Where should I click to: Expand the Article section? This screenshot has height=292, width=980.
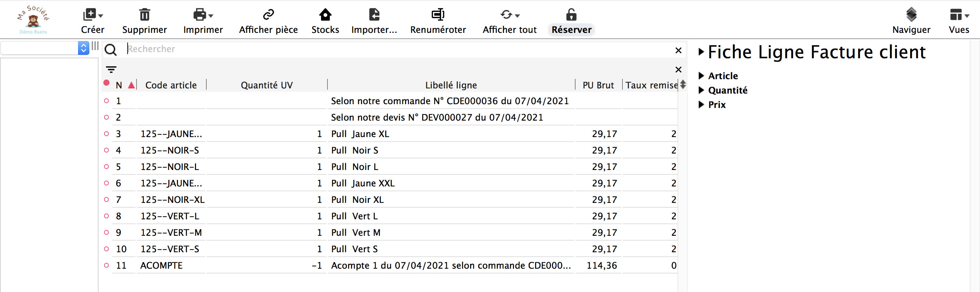click(x=701, y=75)
